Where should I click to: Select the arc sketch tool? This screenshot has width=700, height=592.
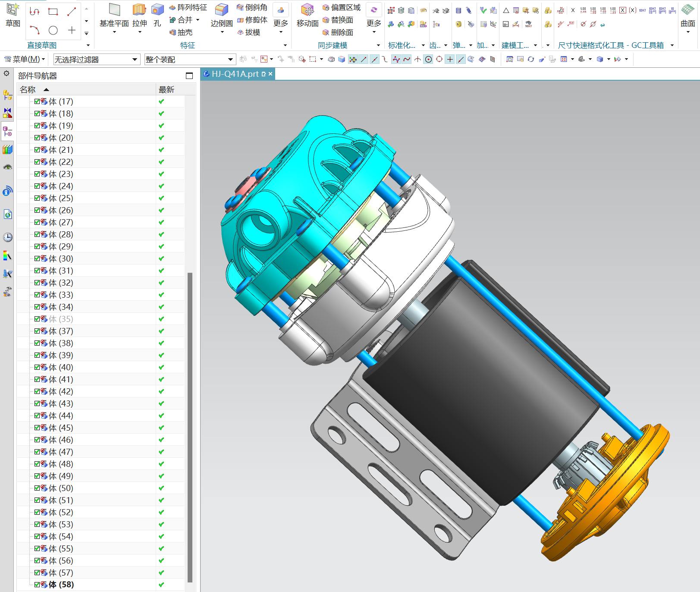[35, 30]
